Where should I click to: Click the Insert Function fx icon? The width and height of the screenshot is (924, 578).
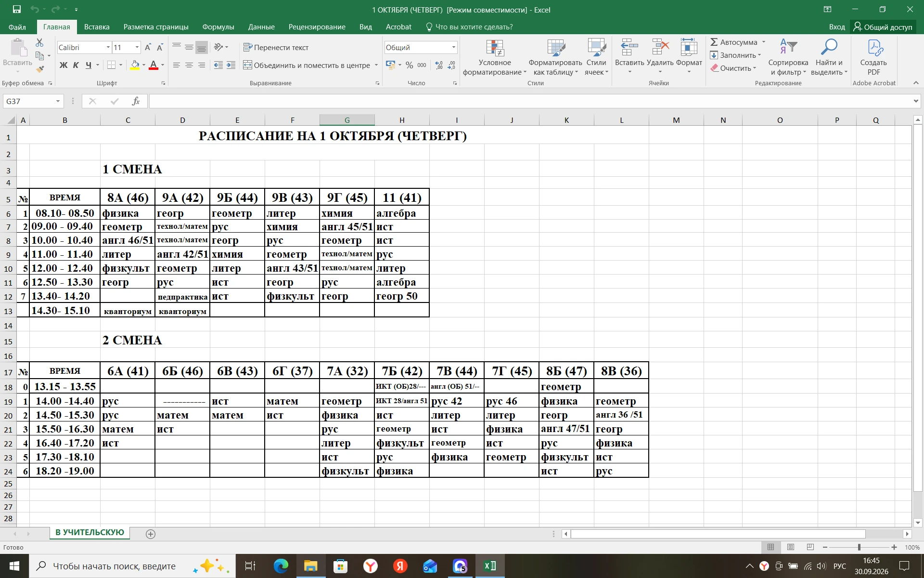click(136, 101)
